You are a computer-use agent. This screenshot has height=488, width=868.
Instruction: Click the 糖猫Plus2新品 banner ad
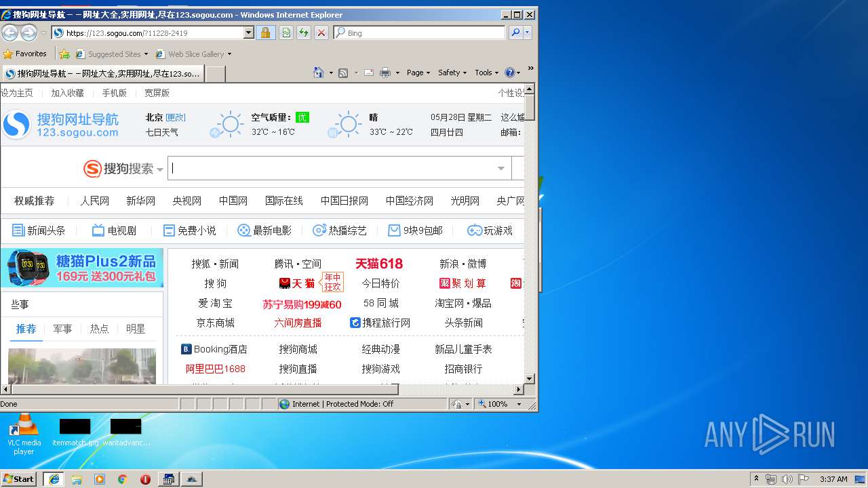click(82, 268)
